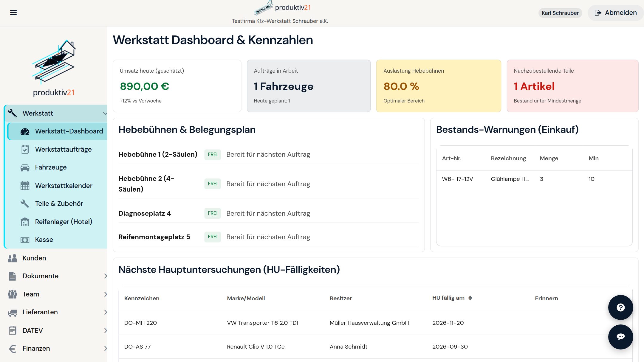Image resolution: width=644 pixels, height=362 pixels.
Task: Click owner Anna Schmidt
Action: [348, 347]
